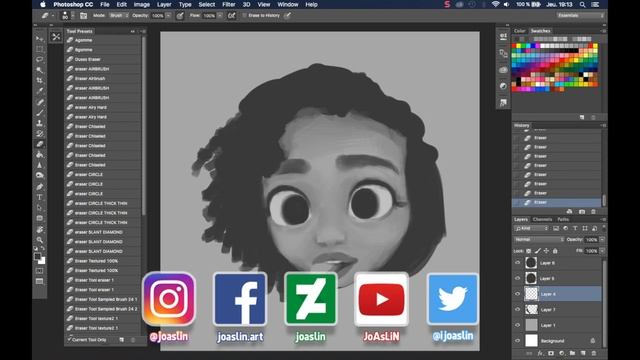640x360 pixels.
Task: Toggle Current Tool Only checkbox
Action: (x=69, y=339)
